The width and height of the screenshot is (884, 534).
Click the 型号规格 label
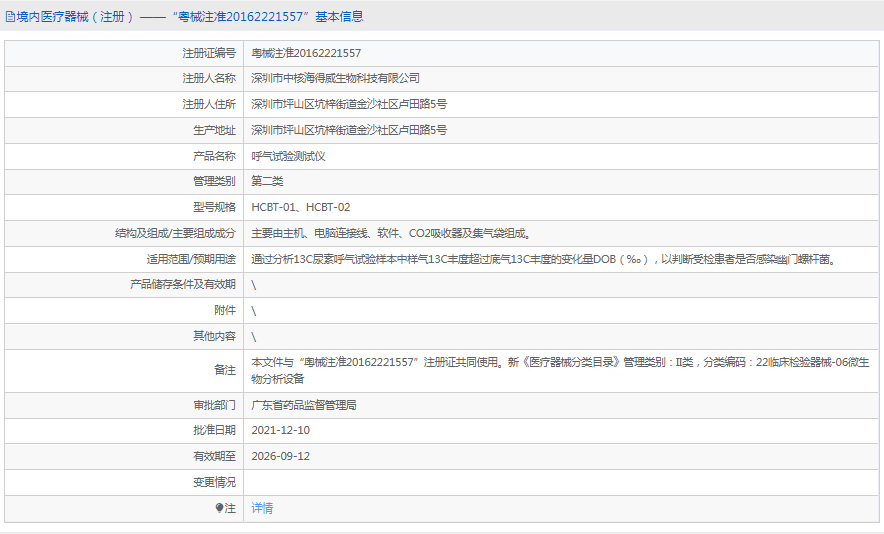click(x=214, y=207)
